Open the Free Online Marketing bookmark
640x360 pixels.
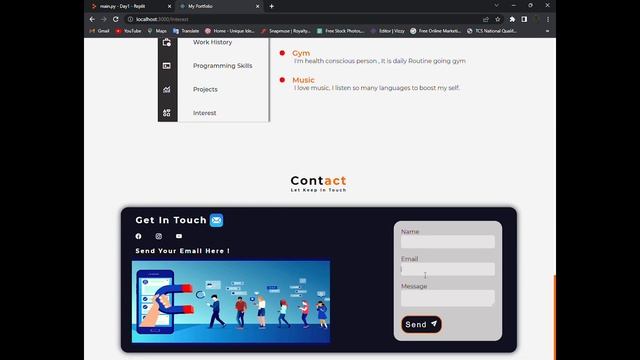point(435,31)
